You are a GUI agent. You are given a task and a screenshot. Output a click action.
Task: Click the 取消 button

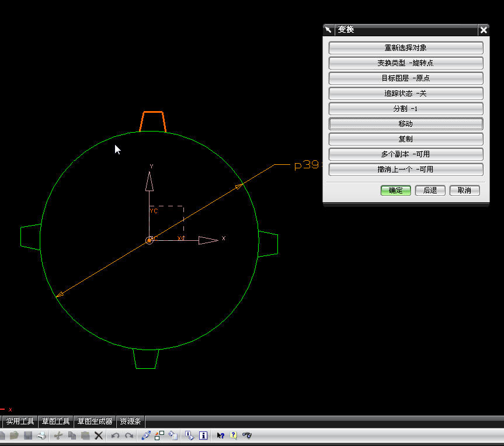(x=464, y=191)
